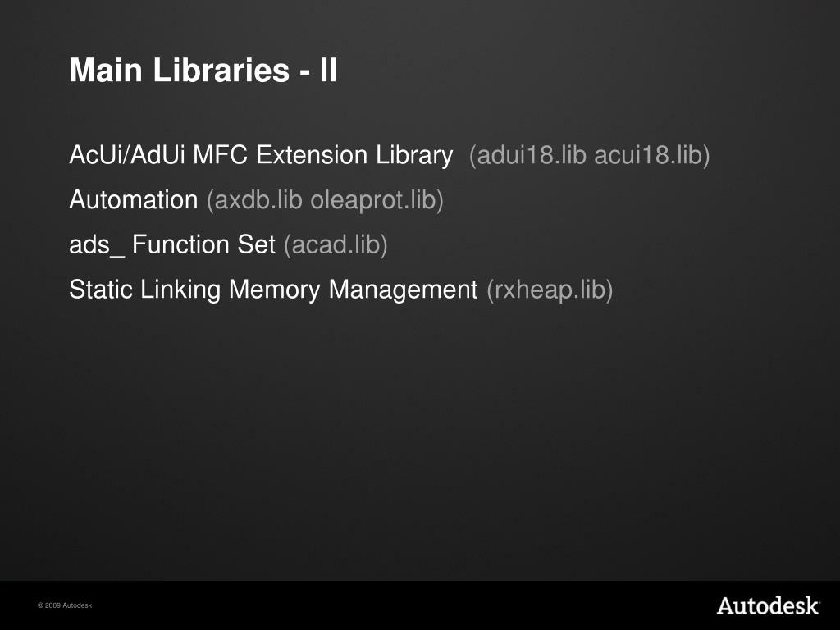This screenshot has width=840, height=630.
Task: Select the ads_ Function Set line
Action: (228, 244)
